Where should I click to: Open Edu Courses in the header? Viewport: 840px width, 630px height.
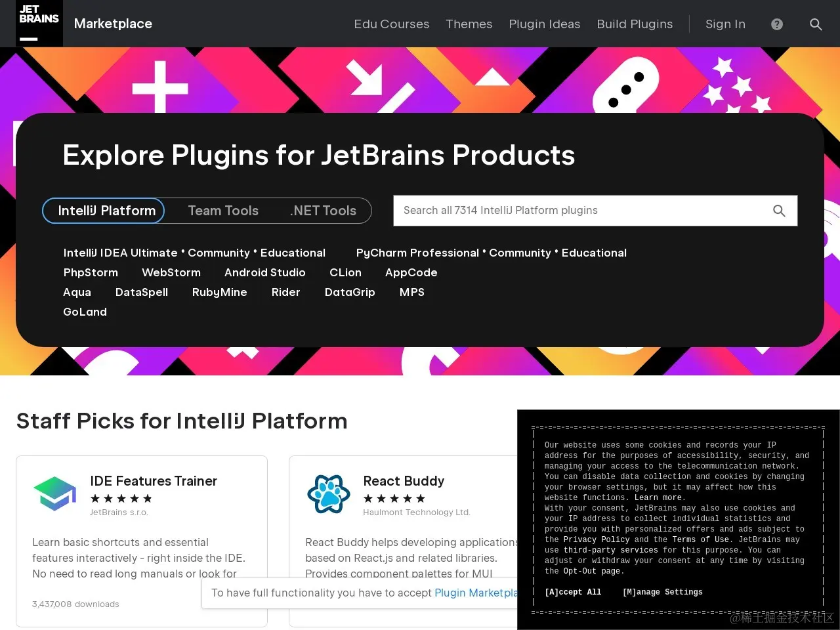click(392, 24)
